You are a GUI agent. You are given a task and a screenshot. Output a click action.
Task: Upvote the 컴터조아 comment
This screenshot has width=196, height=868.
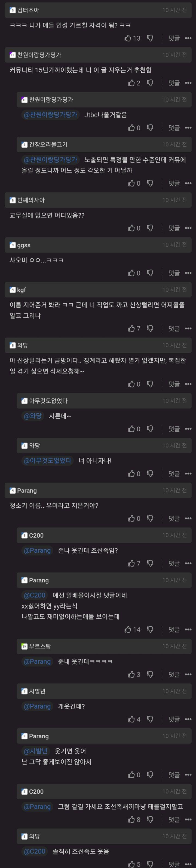click(128, 38)
